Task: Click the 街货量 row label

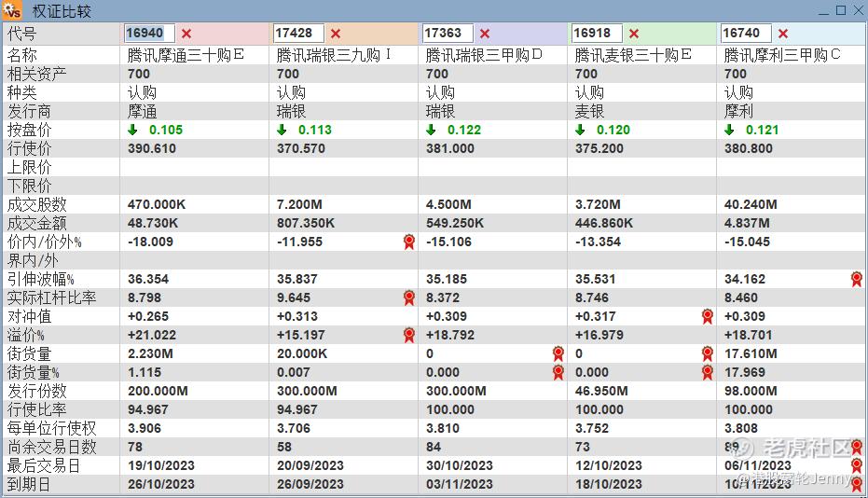Action: (x=29, y=353)
